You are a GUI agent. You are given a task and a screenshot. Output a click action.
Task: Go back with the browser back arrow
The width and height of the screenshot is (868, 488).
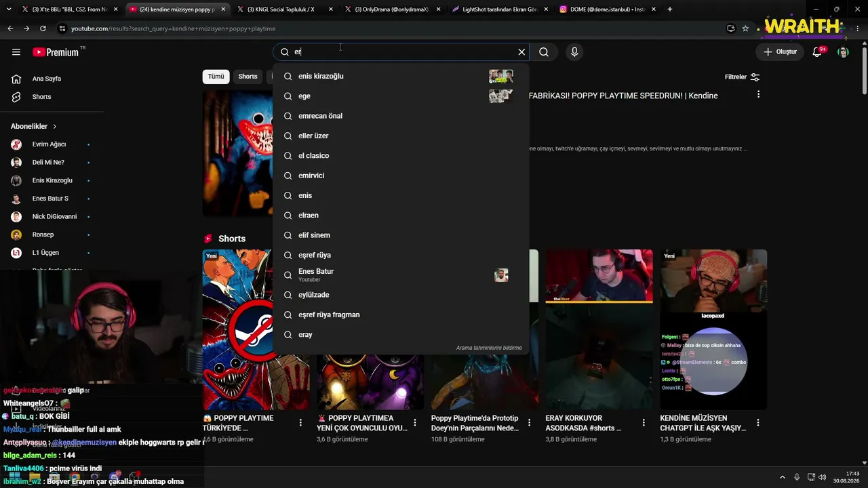tap(10, 28)
